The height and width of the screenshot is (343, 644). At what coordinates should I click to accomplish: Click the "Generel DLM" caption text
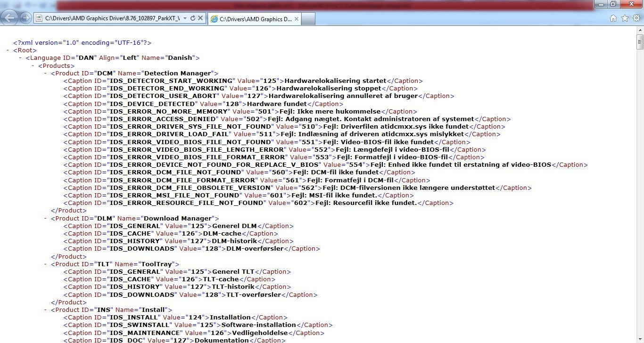tap(234, 226)
